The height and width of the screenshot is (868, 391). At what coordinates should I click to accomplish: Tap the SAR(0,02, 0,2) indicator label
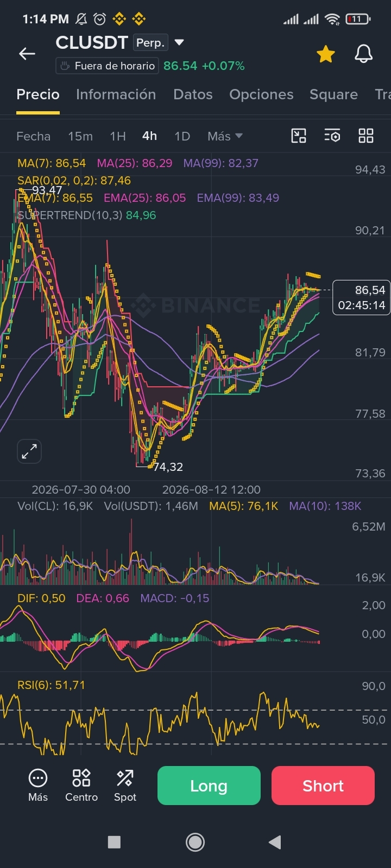74,181
